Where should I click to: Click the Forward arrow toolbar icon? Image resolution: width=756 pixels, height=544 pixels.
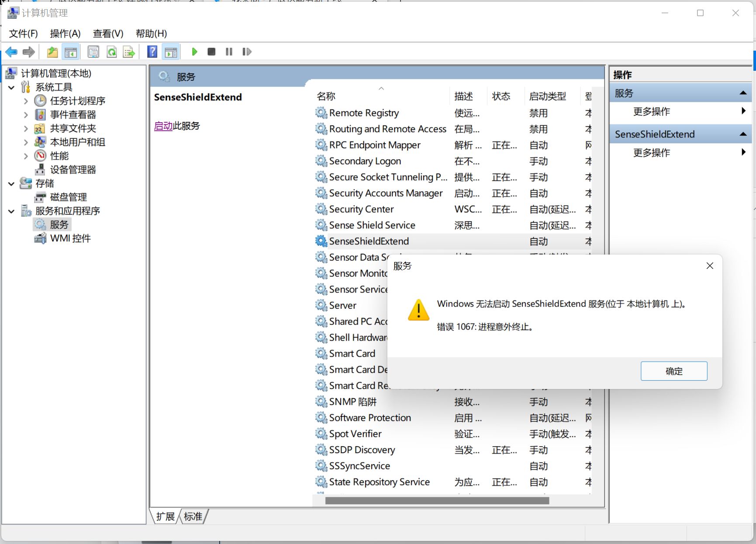pos(28,52)
